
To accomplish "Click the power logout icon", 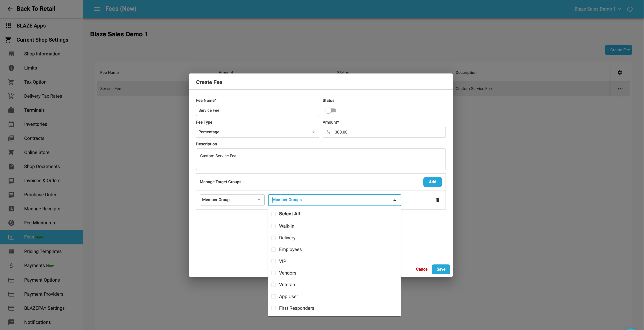I will click(630, 9).
